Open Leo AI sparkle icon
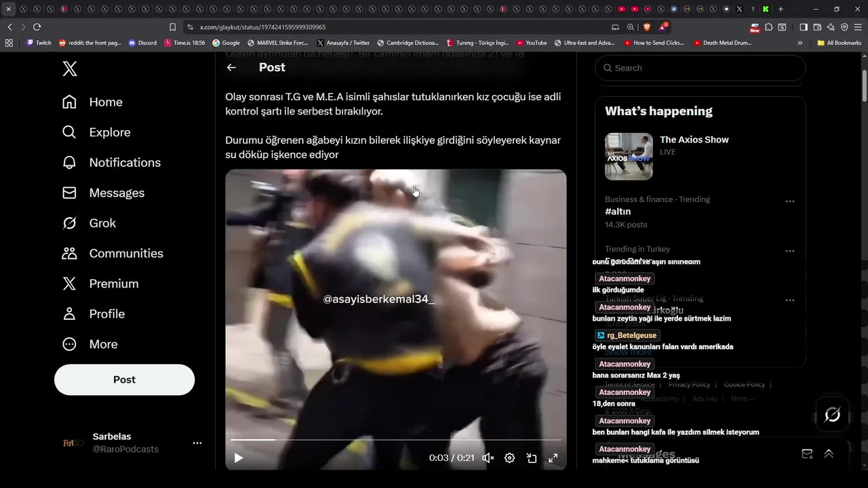This screenshot has height=488, width=868. [831, 27]
